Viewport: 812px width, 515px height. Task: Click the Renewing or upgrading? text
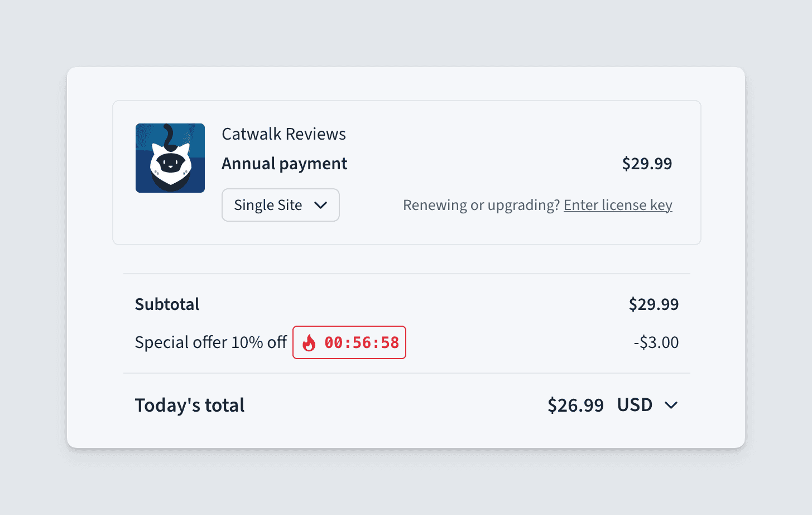(481, 205)
